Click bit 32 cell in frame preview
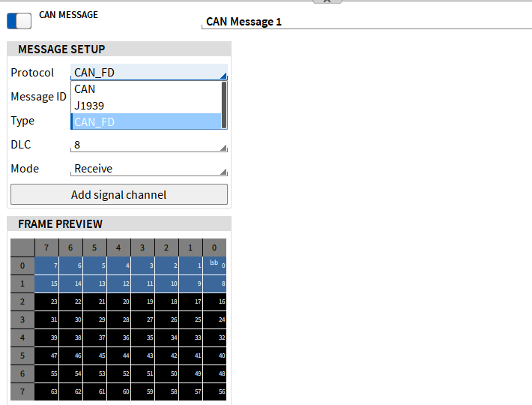Image resolution: width=532 pixels, height=405 pixels. [x=214, y=337]
